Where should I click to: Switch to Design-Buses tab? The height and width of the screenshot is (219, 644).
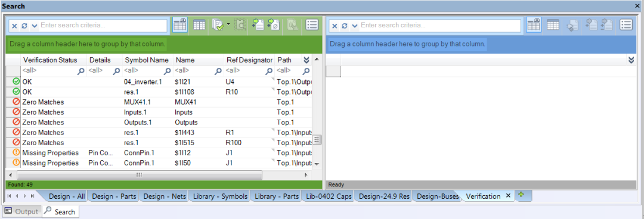tap(438, 196)
